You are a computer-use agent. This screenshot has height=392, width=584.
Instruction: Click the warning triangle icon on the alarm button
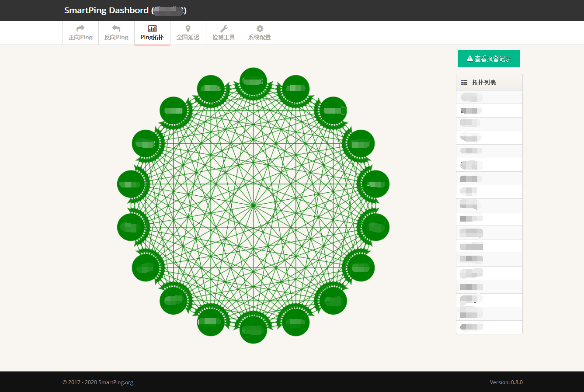tap(470, 59)
